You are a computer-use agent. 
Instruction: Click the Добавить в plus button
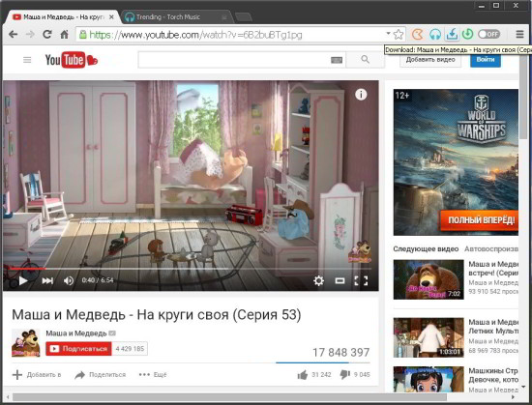click(37, 375)
